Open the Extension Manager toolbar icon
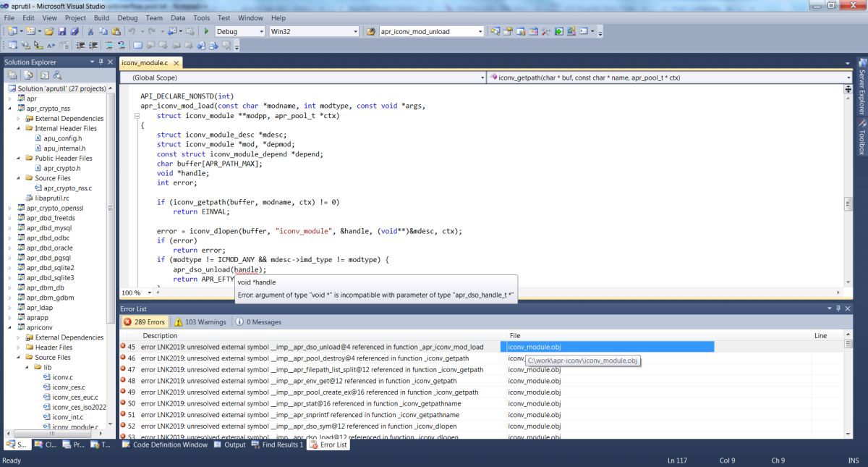Viewport: 868px width, 467px height. (571, 31)
